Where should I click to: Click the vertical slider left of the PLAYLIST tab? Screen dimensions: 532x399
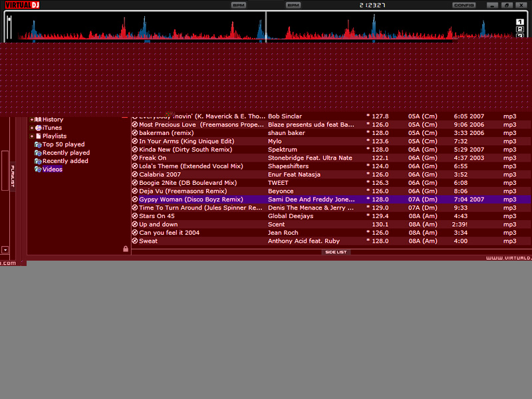click(x=5, y=171)
